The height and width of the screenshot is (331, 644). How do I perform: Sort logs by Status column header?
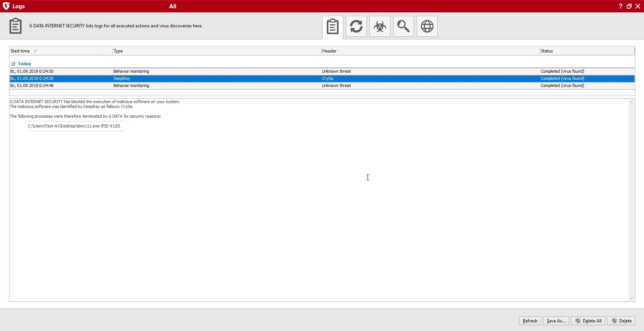pos(587,51)
